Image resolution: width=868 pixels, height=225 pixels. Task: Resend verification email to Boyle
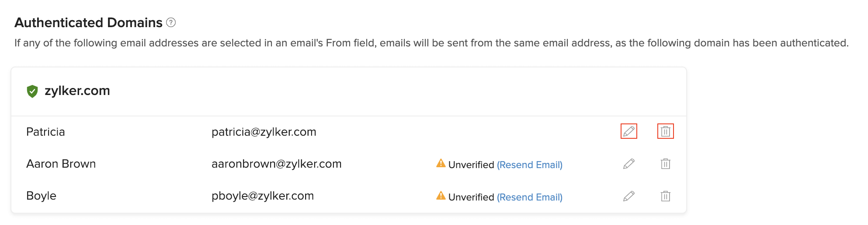[x=529, y=197]
